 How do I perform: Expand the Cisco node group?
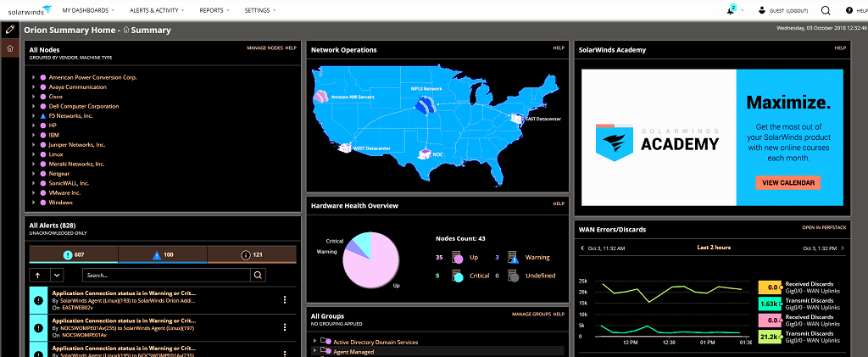(33, 97)
